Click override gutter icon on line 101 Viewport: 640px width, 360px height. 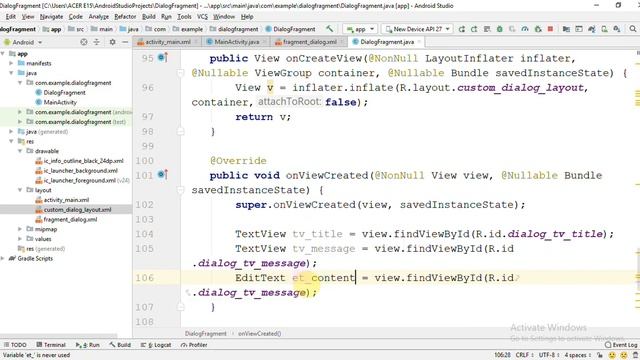[162, 175]
